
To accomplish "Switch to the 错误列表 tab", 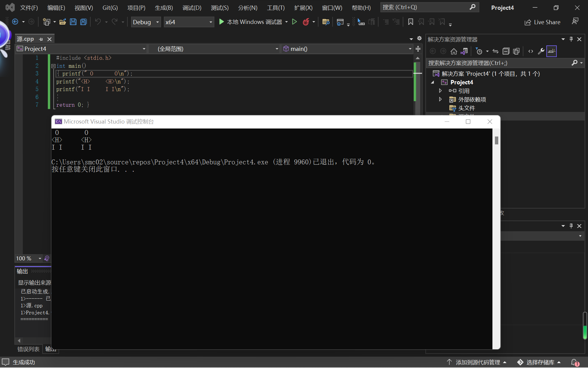I will pyautogui.click(x=28, y=349).
